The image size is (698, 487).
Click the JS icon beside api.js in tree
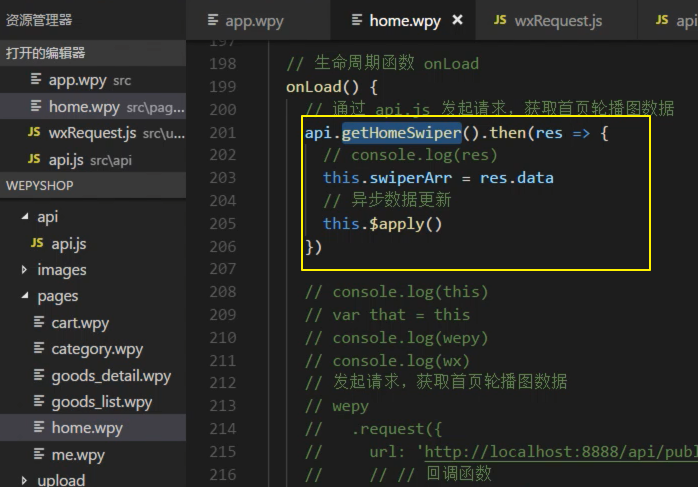point(37,243)
